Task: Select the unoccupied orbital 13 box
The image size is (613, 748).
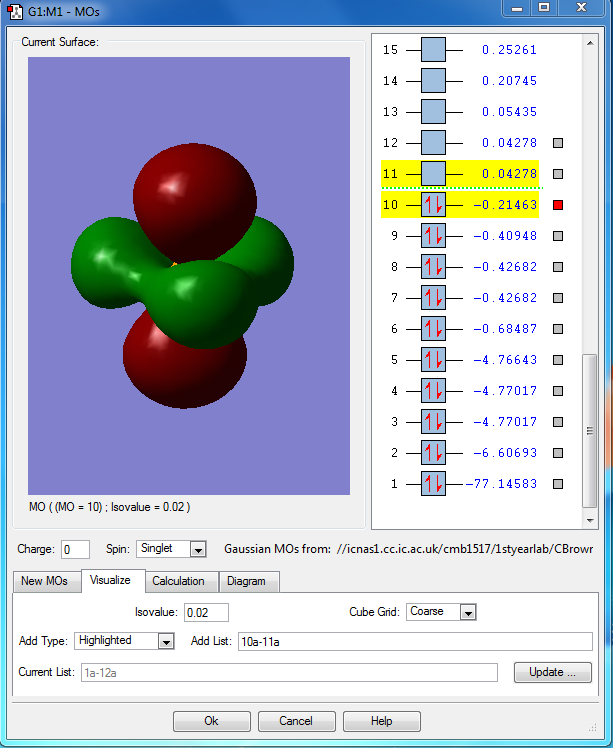Action: (433, 112)
